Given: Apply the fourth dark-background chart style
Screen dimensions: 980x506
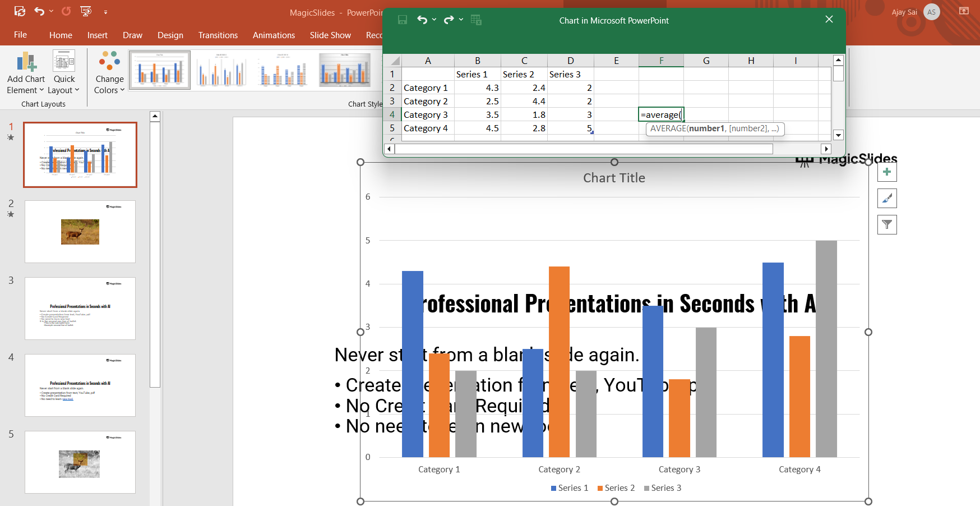Looking at the screenshot, I should pyautogui.click(x=345, y=70).
